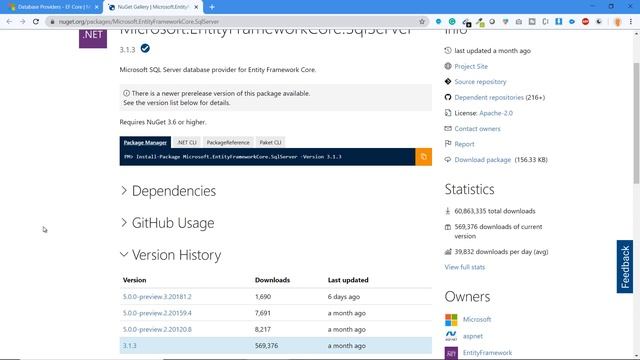Open a new browser tab
Viewport: 640px width, 360px height.
coord(212,7)
